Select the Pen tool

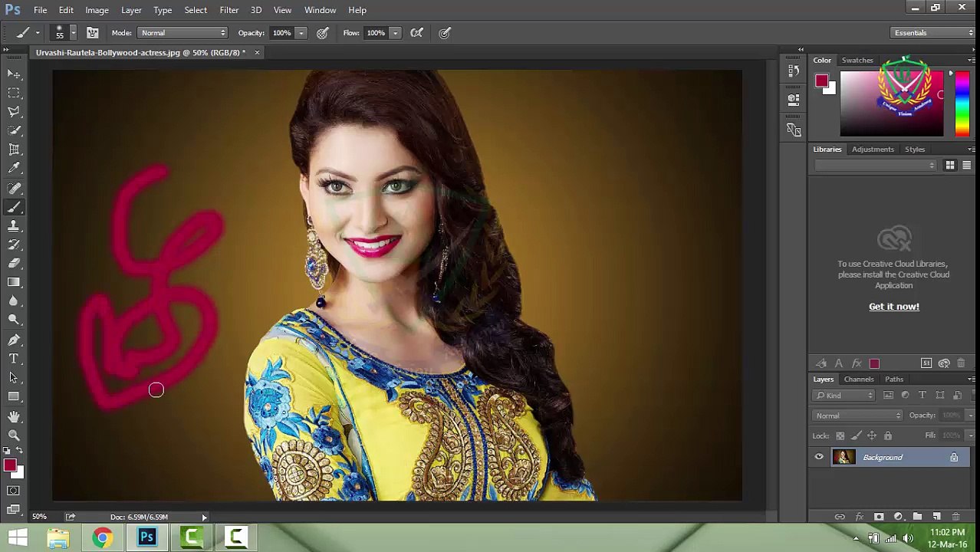click(14, 340)
